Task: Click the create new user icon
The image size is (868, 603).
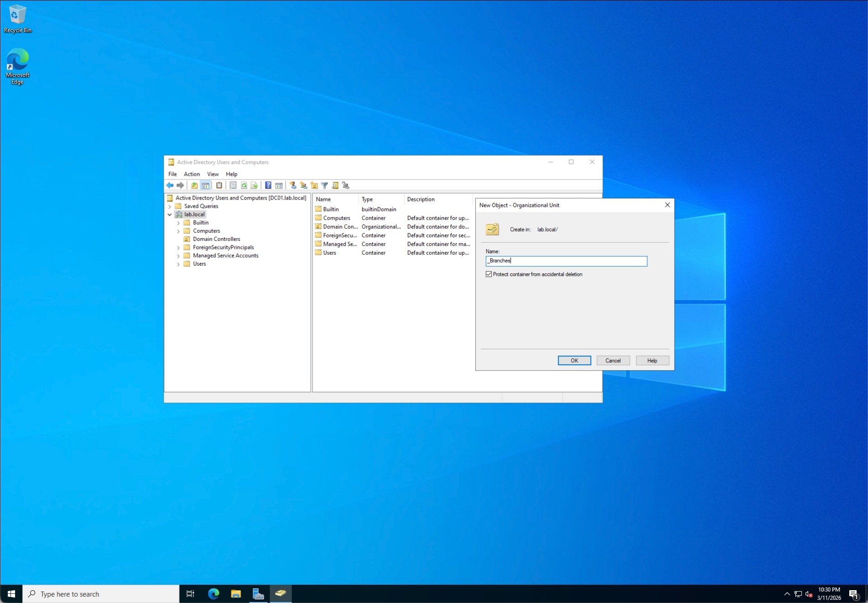Action: coord(293,185)
